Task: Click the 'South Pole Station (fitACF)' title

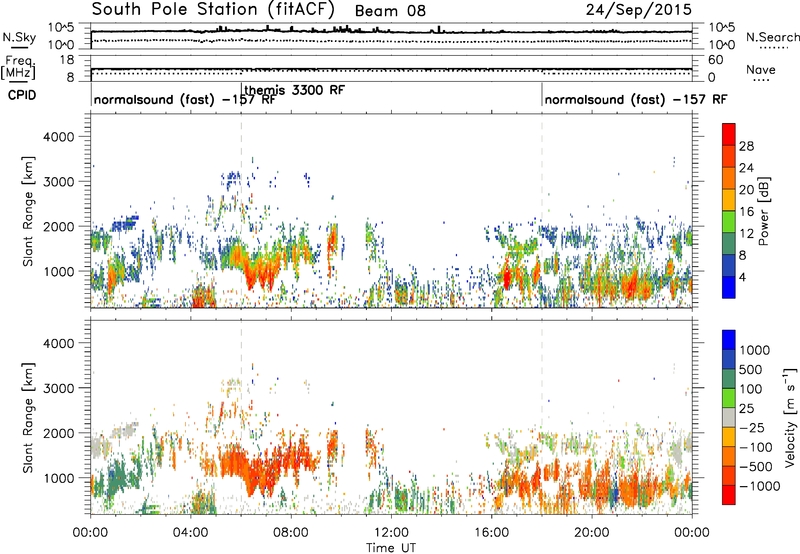Action: 213,9
